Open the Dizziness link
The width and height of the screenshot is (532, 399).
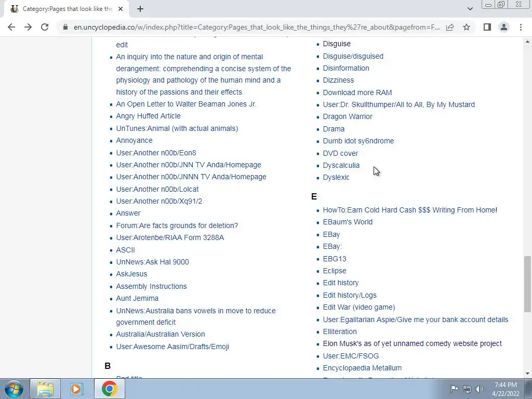pos(338,80)
